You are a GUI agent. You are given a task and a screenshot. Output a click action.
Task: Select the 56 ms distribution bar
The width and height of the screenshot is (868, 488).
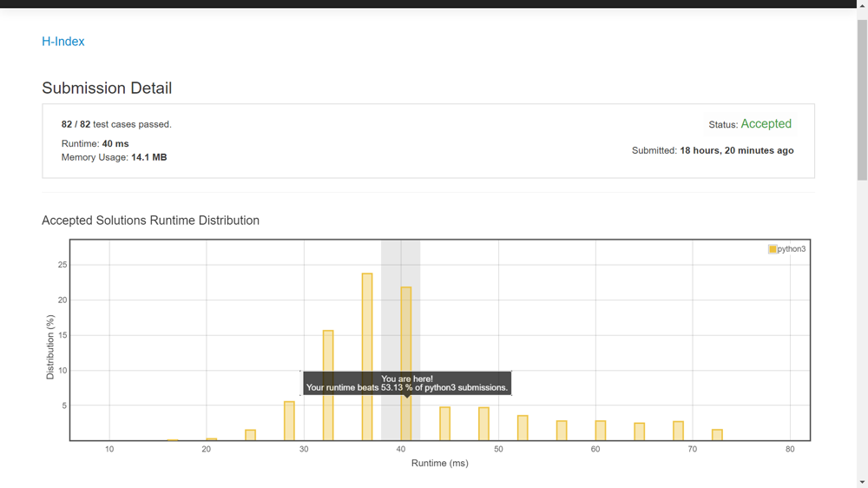pos(562,431)
